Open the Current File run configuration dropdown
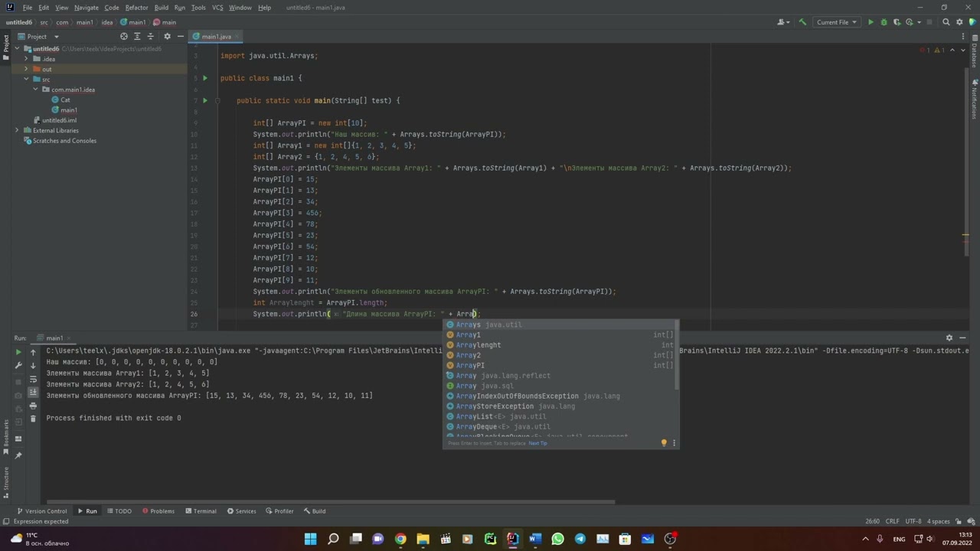This screenshot has height=551, width=980. click(836, 22)
